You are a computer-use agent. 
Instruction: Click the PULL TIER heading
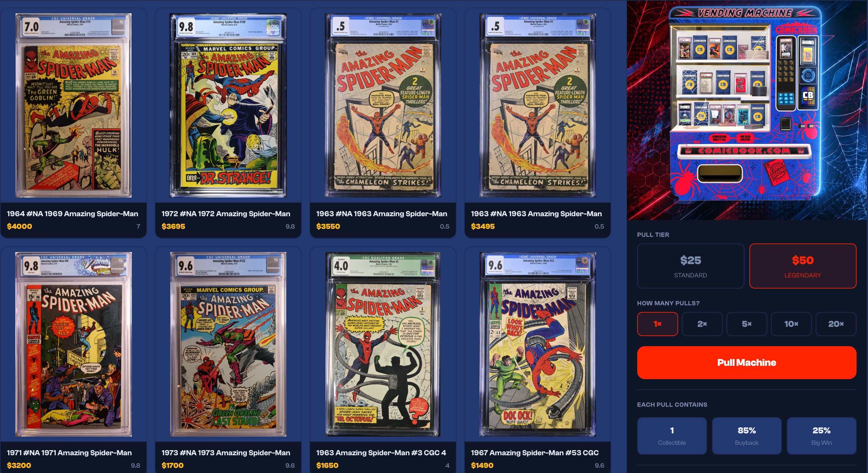click(x=653, y=235)
